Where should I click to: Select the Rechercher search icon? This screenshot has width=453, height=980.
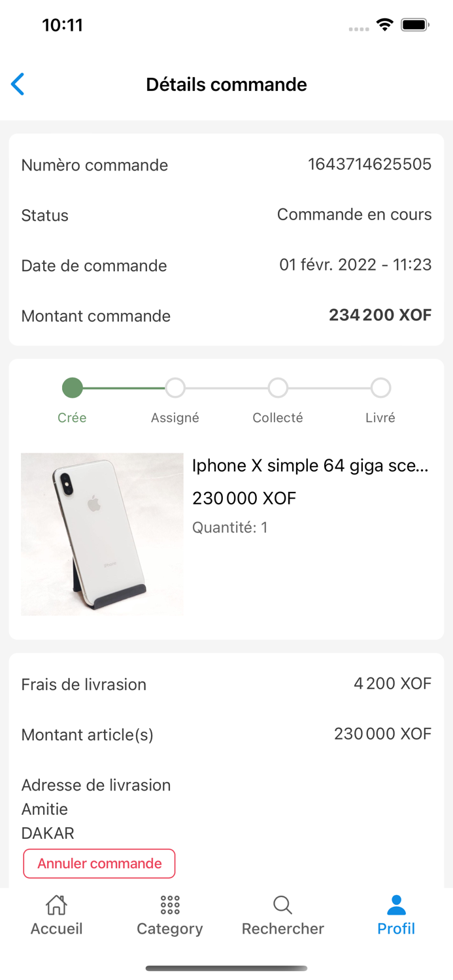coord(282,906)
